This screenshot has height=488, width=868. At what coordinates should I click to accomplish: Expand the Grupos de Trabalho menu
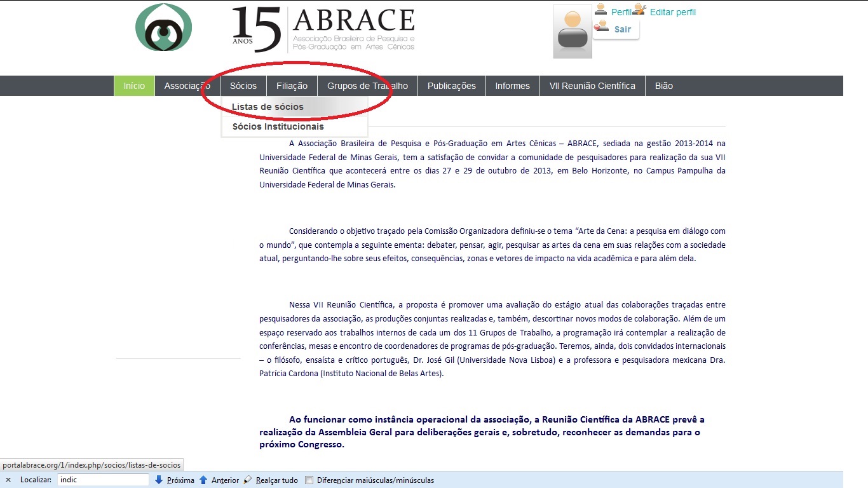tap(367, 86)
